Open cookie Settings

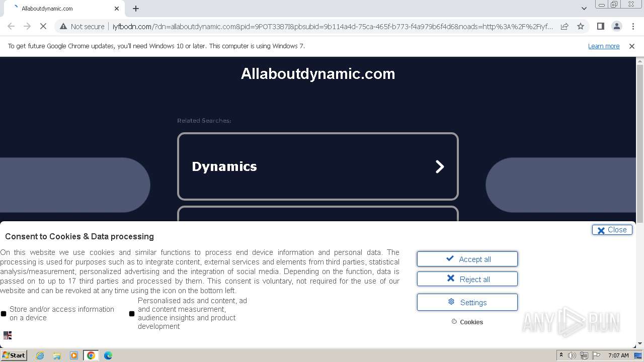467,302
